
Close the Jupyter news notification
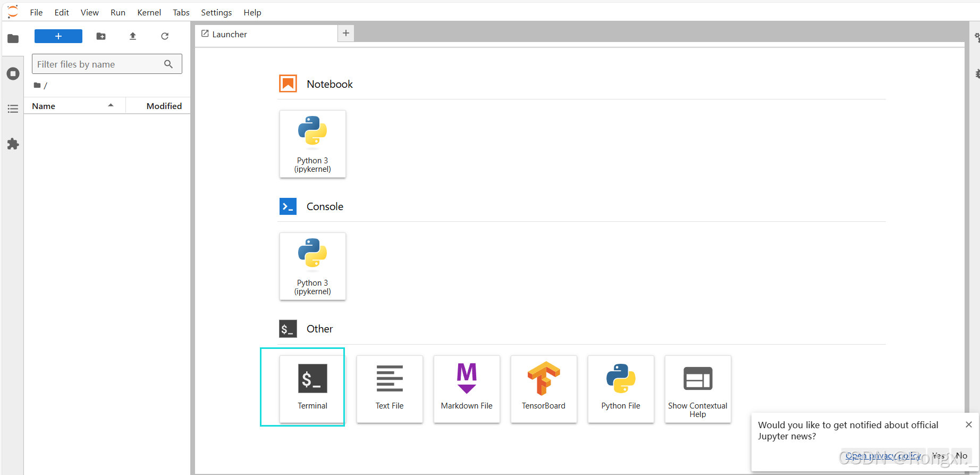[969, 424]
